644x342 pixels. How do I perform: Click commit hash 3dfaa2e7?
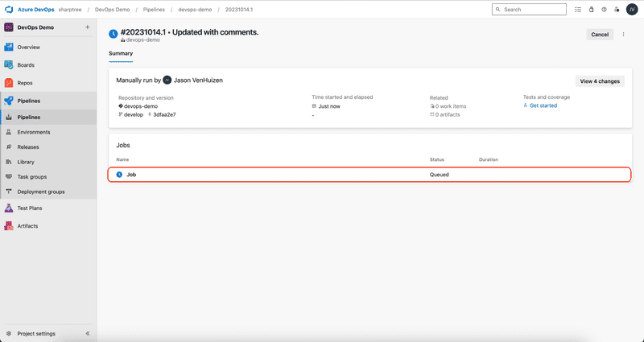click(164, 114)
